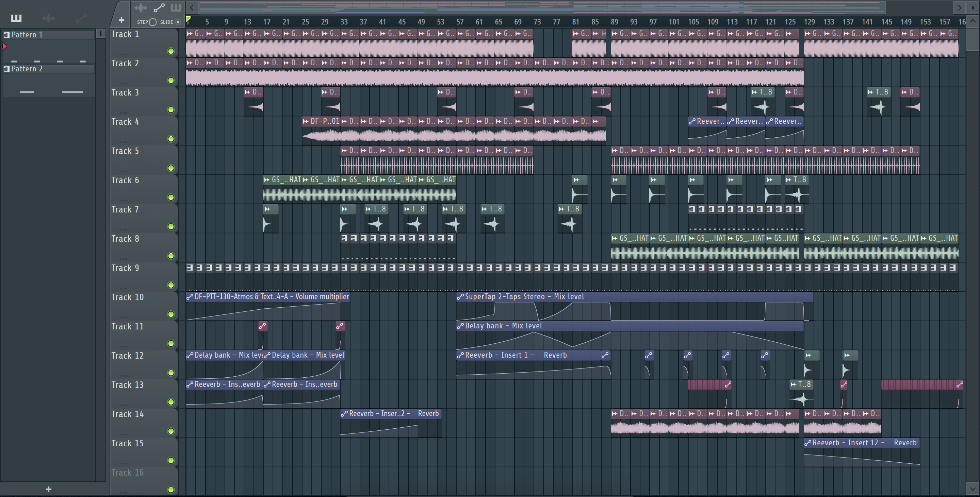Select the first GS_..HAT clip on Track 6
Image resolution: width=980 pixels, height=497 pixels.
pos(282,180)
